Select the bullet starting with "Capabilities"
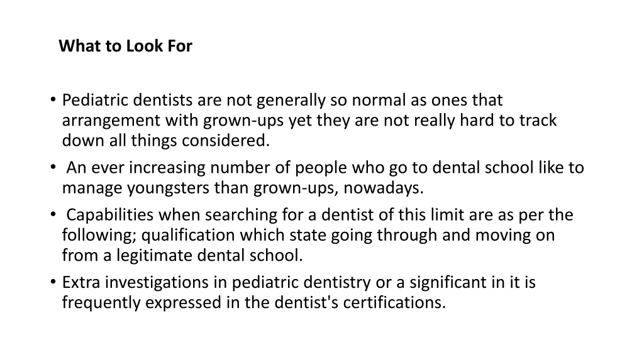 tap(318, 235)
